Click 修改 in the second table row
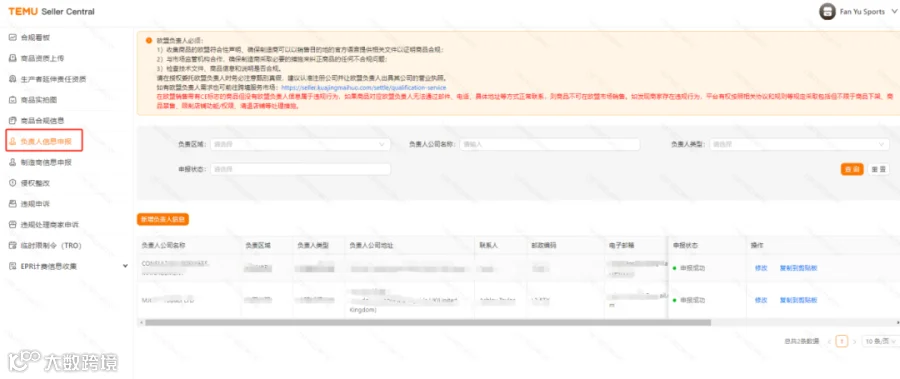 pos(761,300)
